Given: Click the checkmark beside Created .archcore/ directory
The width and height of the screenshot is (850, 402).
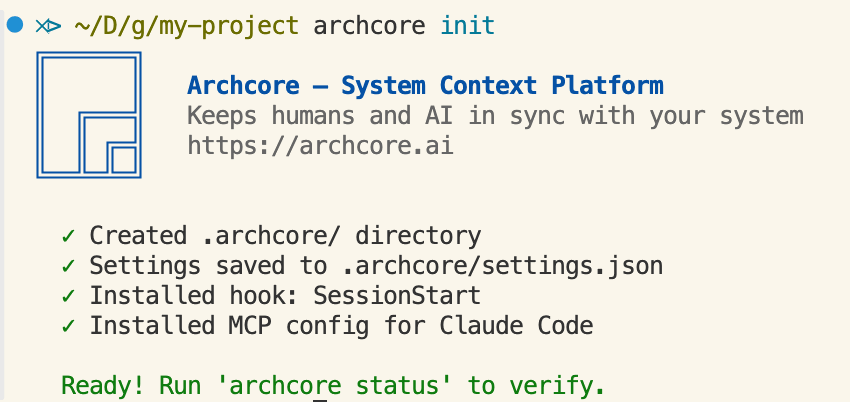Looking at the screenshot, I should tap(68, 236).
